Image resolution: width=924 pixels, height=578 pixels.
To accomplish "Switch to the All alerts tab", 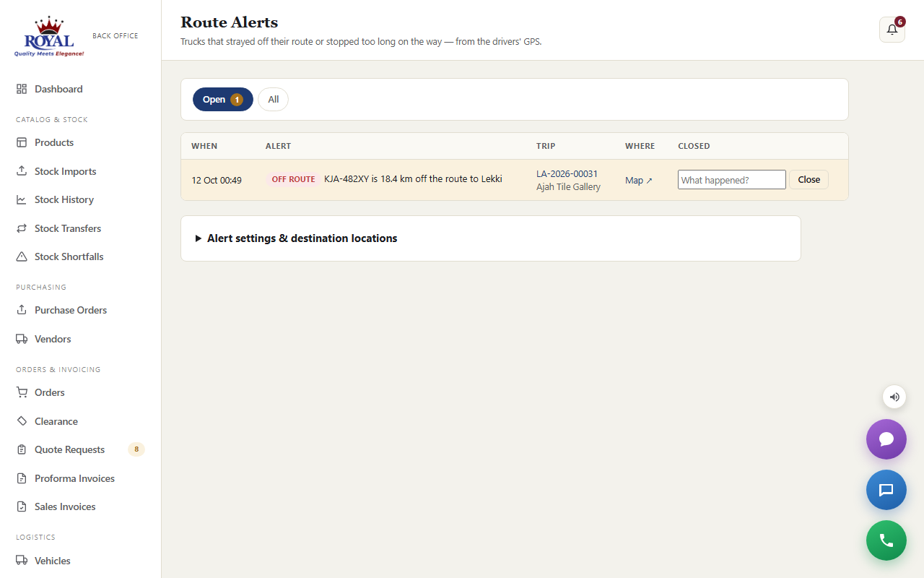I will pos(274,100).
